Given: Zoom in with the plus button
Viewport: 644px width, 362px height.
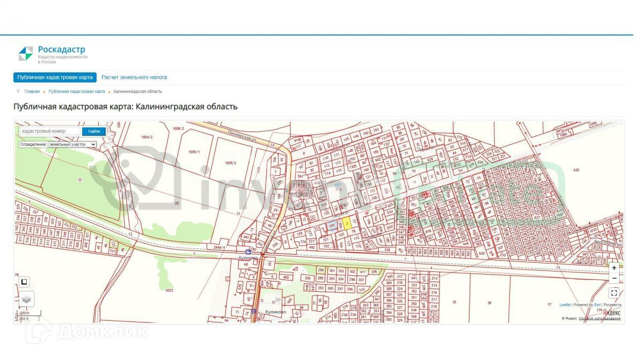Looking at the screenshot, I should click(x=614, y=268).
